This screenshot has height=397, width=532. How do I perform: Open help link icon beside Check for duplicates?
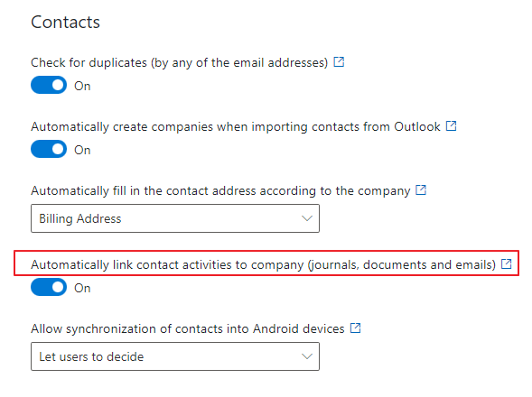coord(339,62)
